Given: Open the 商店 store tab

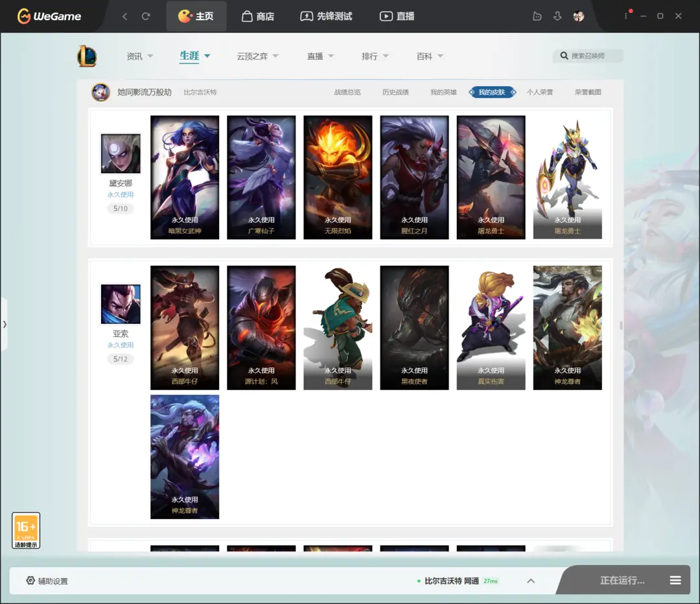Looking at the screenshot, I should (258, 16).
